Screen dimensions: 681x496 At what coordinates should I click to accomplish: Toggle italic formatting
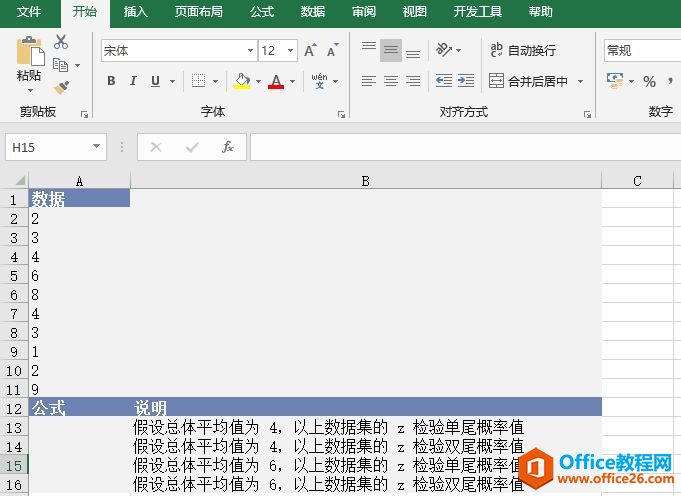(x=134, y=81)
